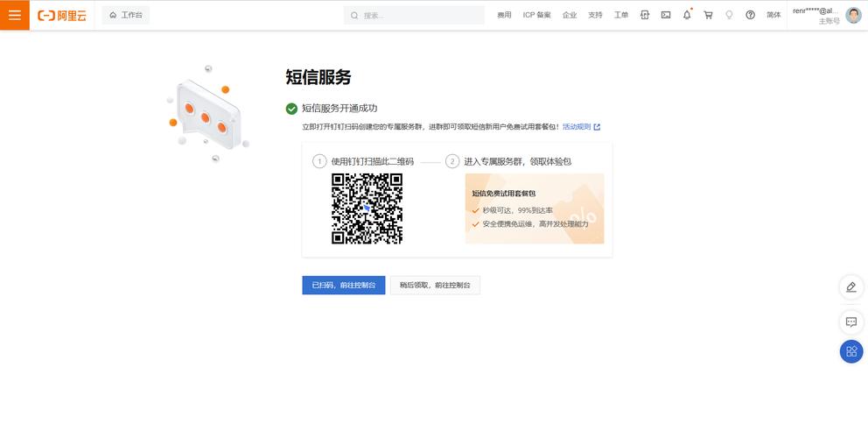Switch language via 简体

[x=773, y=15]
